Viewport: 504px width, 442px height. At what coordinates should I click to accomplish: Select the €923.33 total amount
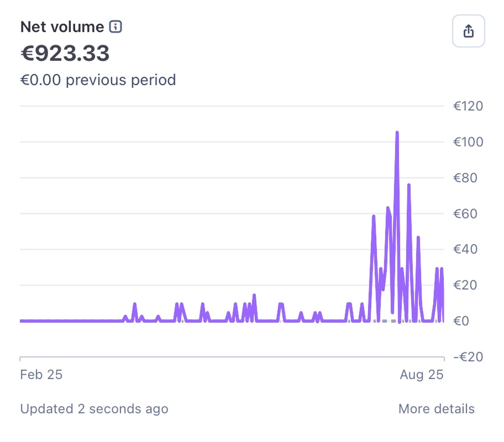(x=65, y=53)
